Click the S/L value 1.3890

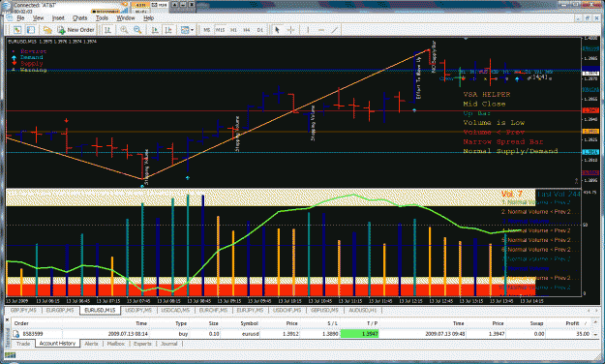(x=330, y=334)
